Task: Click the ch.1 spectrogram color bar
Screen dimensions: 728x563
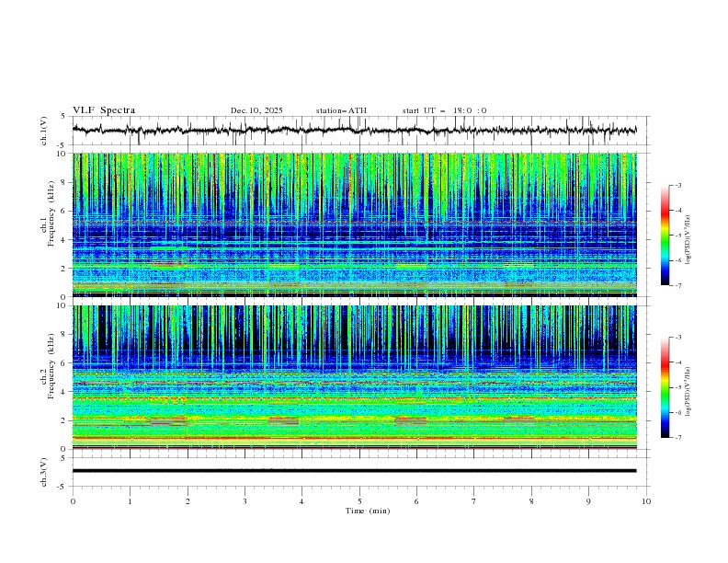Action: click(x=665, y=236)
